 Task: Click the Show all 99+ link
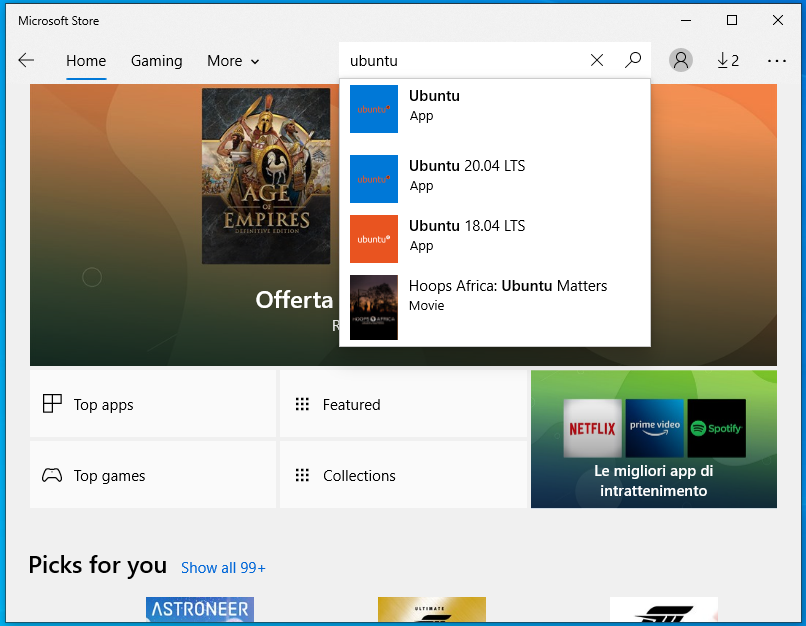pos(223,567)
